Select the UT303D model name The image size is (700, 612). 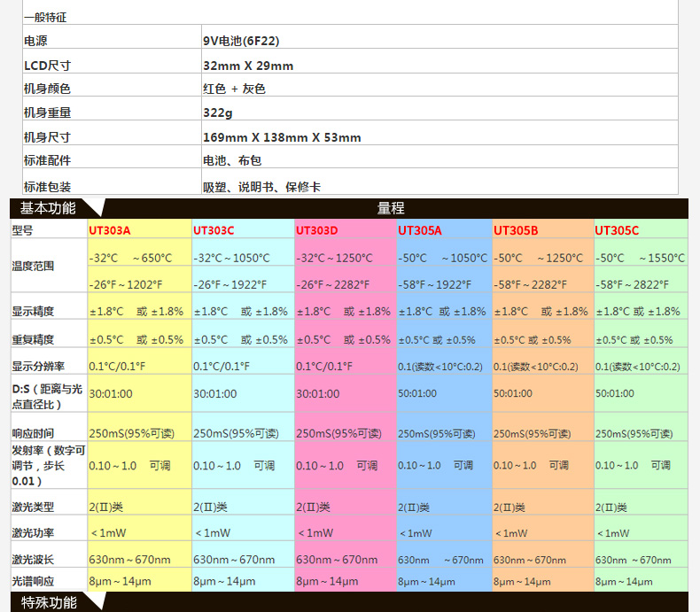coord(317,230)
